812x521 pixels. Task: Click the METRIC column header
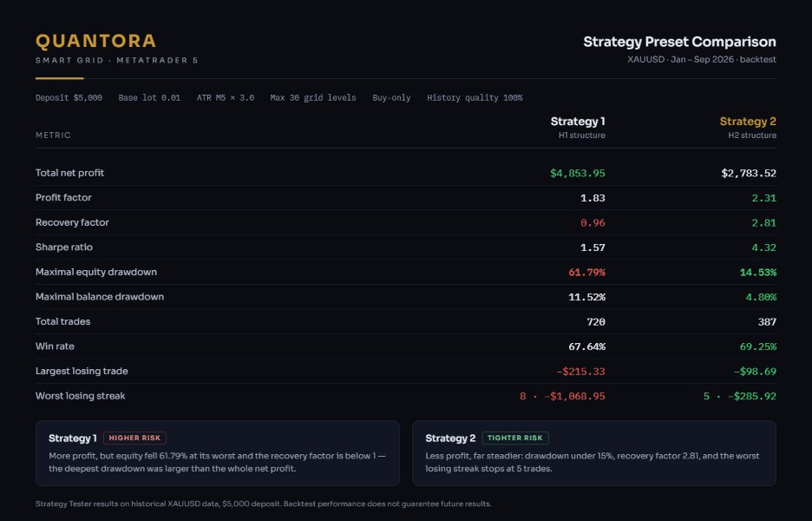click(x=53, y=135)
